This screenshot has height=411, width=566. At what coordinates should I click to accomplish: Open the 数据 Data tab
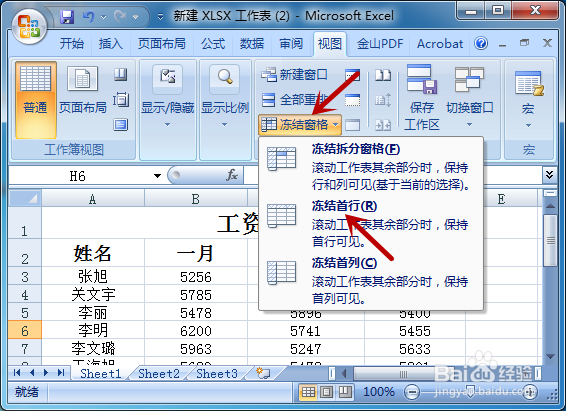[x=252, y=44]
